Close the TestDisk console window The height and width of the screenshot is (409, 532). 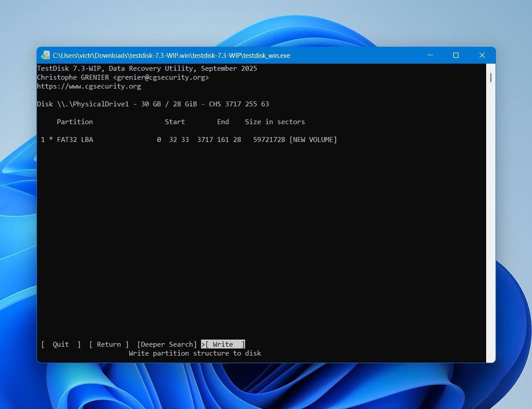click(482, 55)
